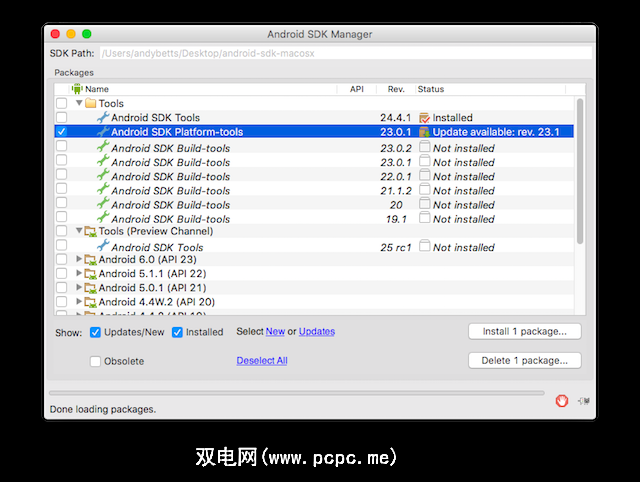Uncheck the Android SDK Platform-tools checkbox

pos(62,132)
